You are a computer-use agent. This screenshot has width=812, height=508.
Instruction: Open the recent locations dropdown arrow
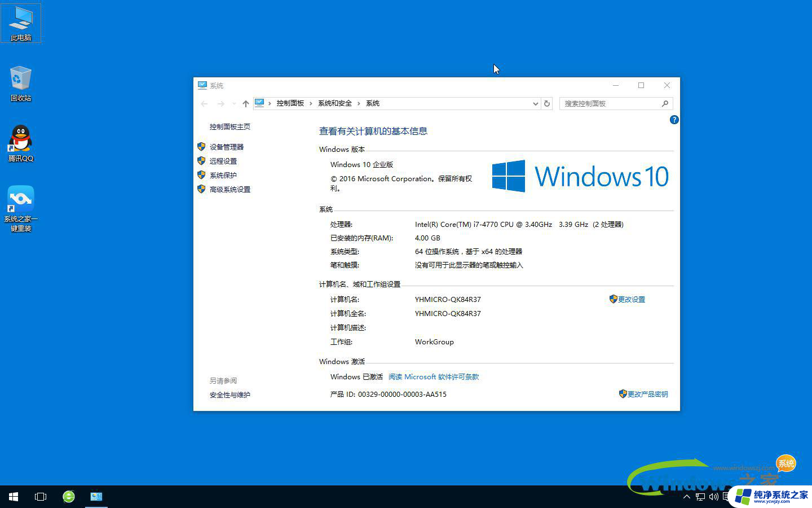point(234,103)
